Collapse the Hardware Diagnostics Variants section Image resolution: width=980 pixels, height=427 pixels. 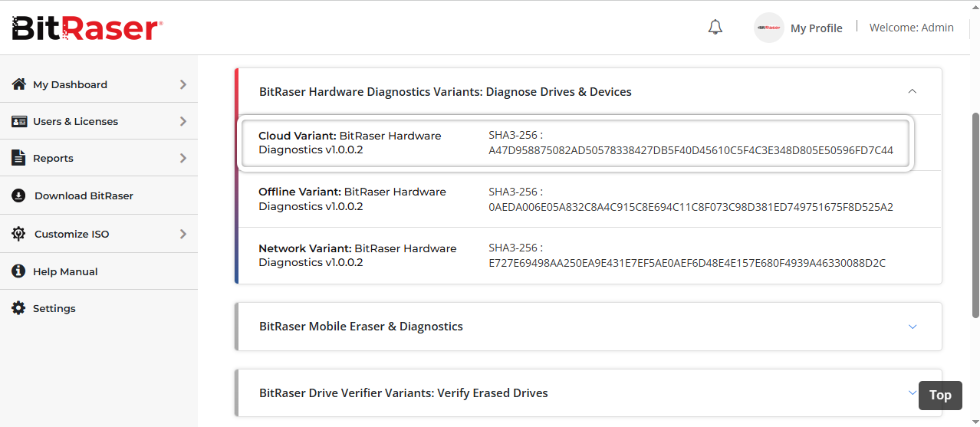tap(912, 91)
